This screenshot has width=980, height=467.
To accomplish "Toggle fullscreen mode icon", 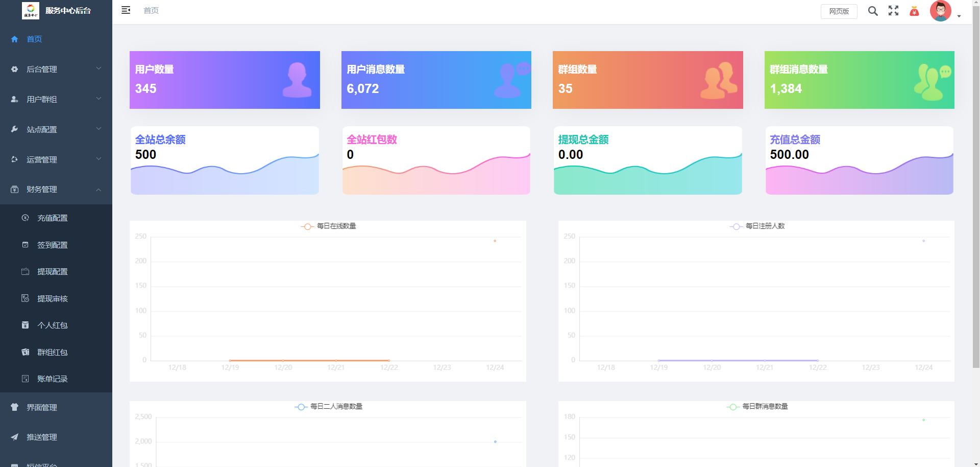I will [893, 11].
